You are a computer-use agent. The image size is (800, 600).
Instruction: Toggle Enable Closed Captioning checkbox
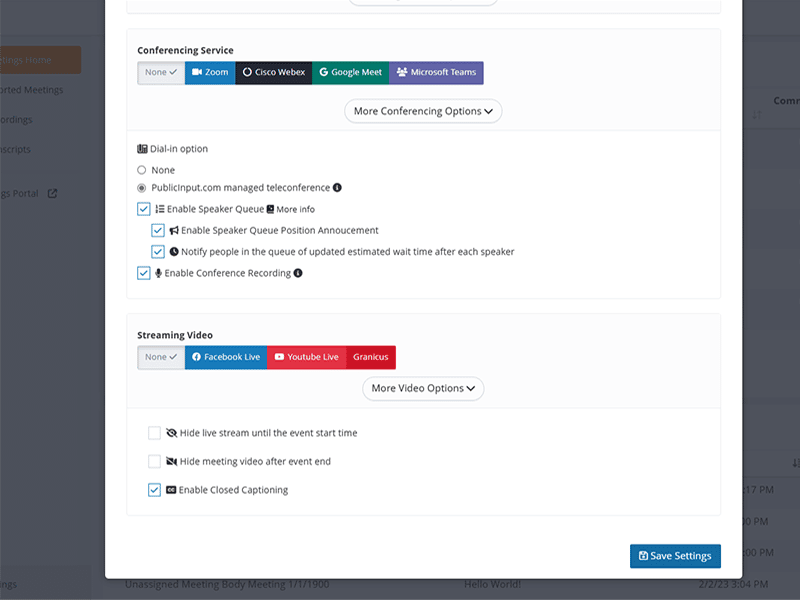(154, 490)
